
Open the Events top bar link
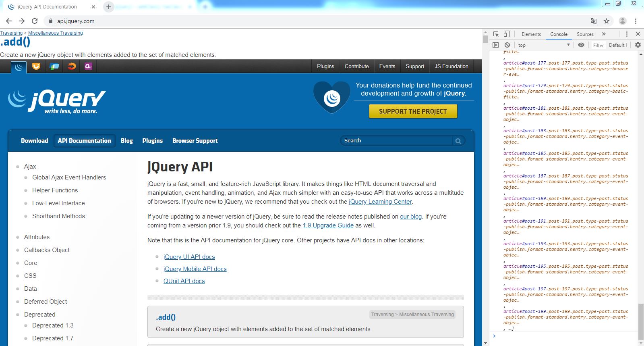387,66
